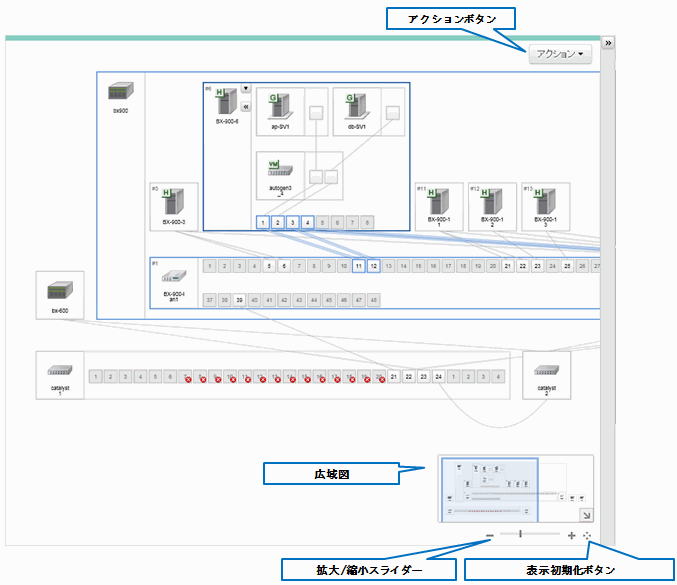
Task: Select port 2 of BX-900-6
Action: (278, 222)
